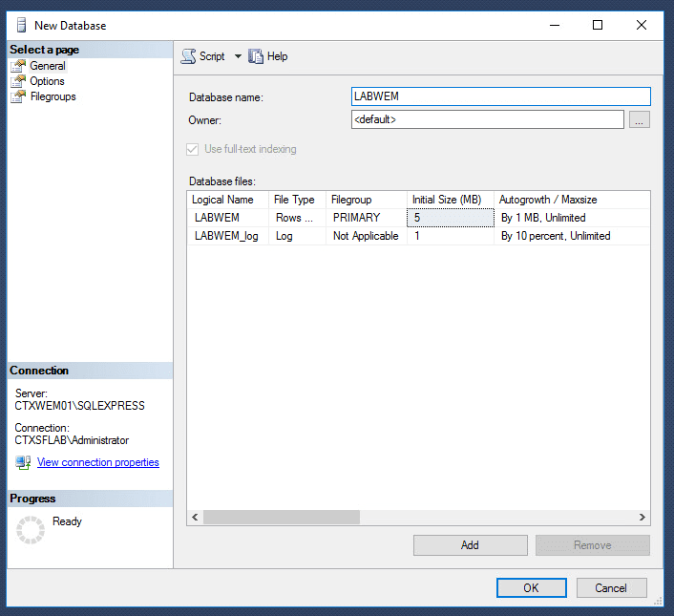Viewport: 674px width, 616px height.
Task: Click the initial size cell showing 5
Action: point(451,218)
